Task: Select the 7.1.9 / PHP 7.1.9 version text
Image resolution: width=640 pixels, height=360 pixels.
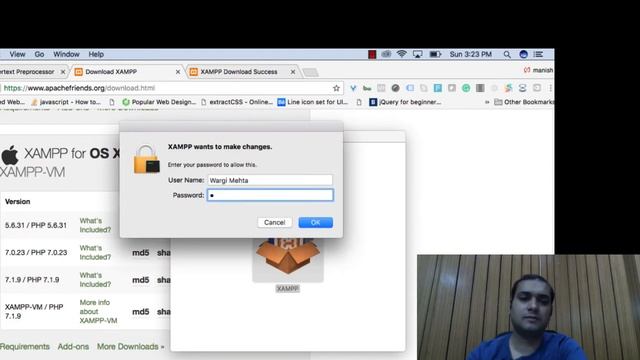Action: click(32, 280)
